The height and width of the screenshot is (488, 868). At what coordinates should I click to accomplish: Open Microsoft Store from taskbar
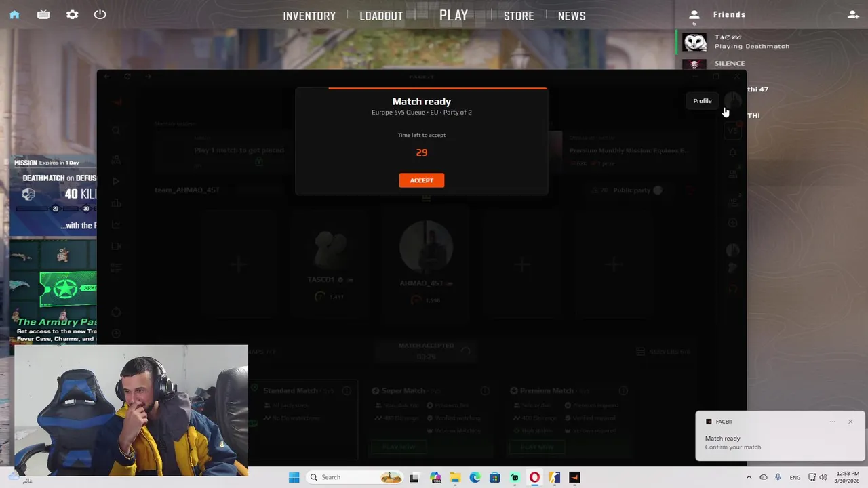494,477
